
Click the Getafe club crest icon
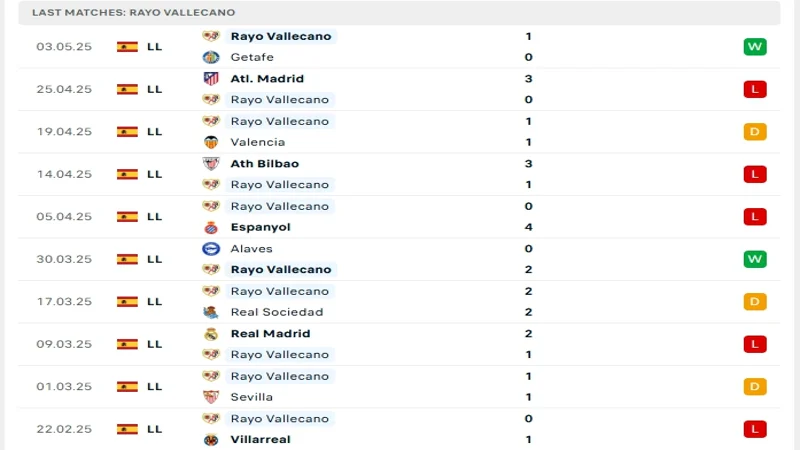tap(211, 57)
